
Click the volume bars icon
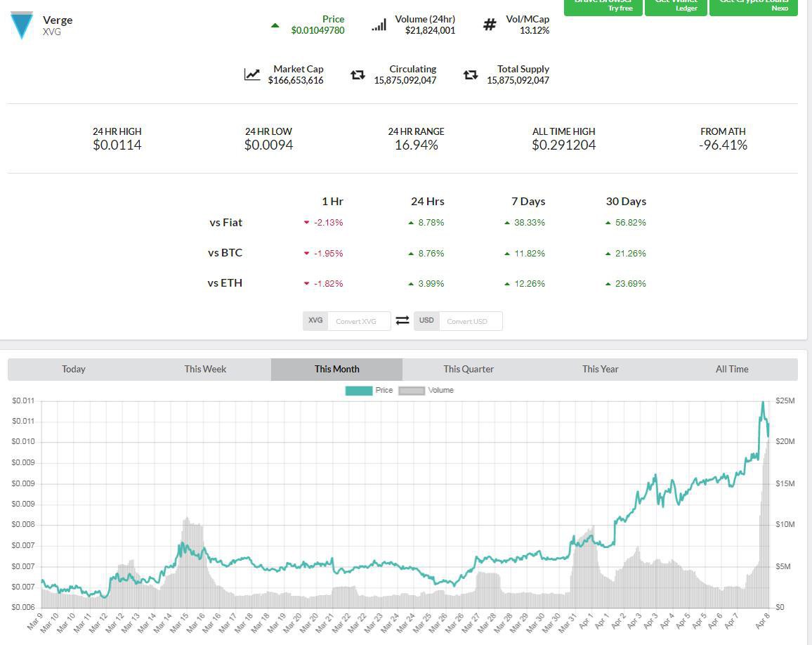pyautogui.click(x=379, y=25)
